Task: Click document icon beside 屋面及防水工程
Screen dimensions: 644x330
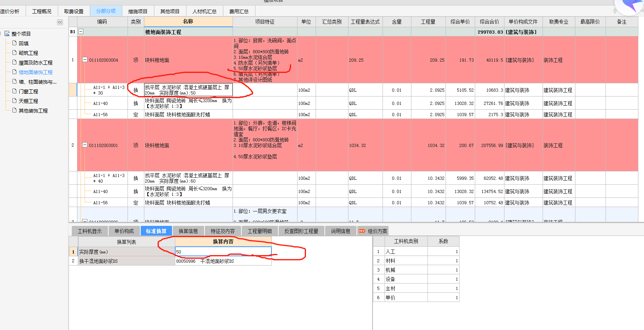Action: click(14, 62)
